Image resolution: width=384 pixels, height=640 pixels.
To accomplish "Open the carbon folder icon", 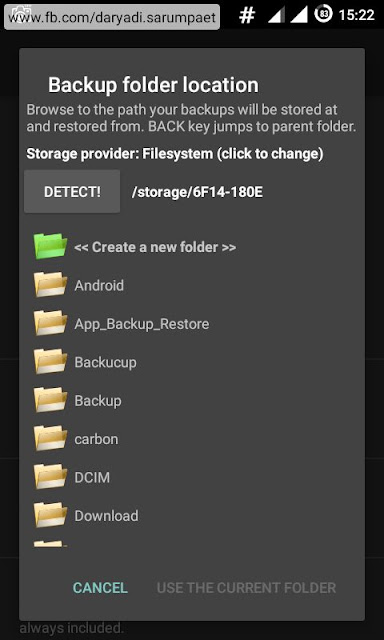I will point(50,438).
